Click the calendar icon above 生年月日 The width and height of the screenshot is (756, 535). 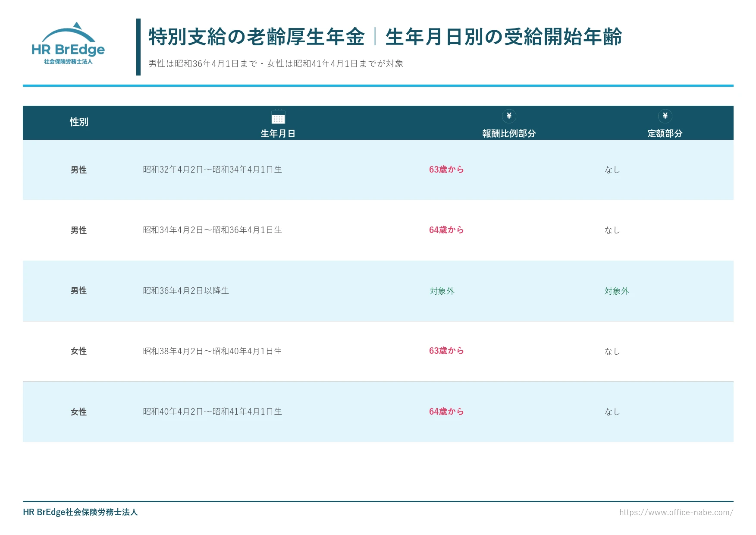(x=278, y=117)
